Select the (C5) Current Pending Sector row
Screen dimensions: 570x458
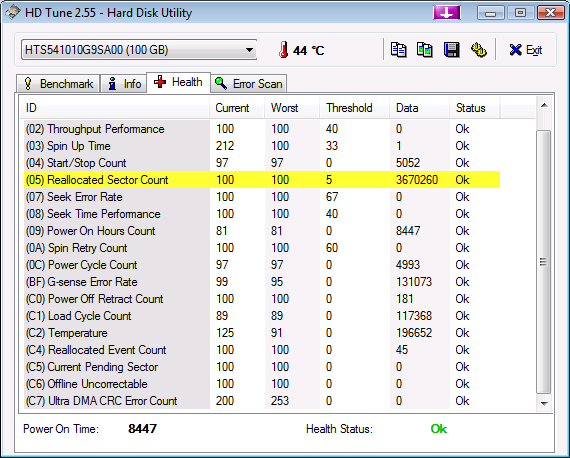pos(262,367)
